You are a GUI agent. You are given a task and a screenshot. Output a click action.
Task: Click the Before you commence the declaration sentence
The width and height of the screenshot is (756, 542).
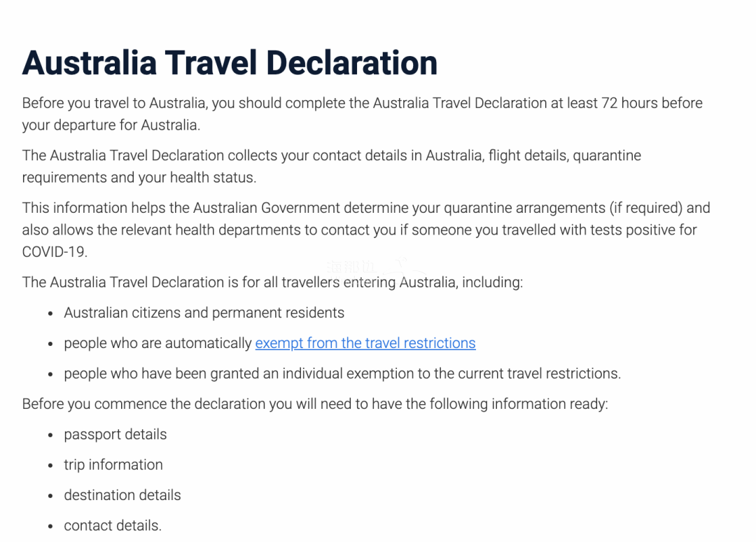tap(315, 403)
